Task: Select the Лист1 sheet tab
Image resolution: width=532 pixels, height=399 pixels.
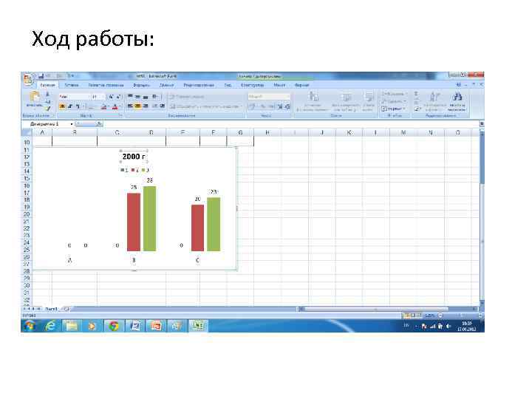Action: tap(52, 309)
